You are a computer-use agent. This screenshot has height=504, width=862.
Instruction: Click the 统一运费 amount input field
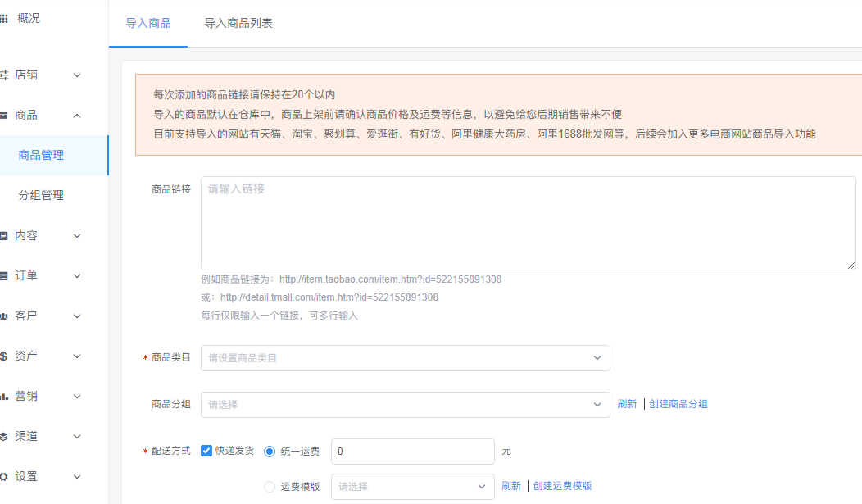tap(412, 452)
